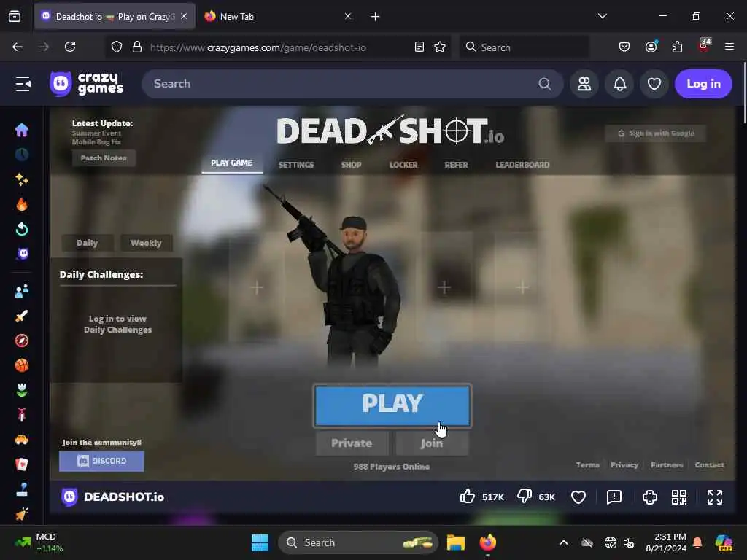The width and height of the screenshot is (747, 560).
Task: Open the SHOP tab
Action: tap(351, 165)
